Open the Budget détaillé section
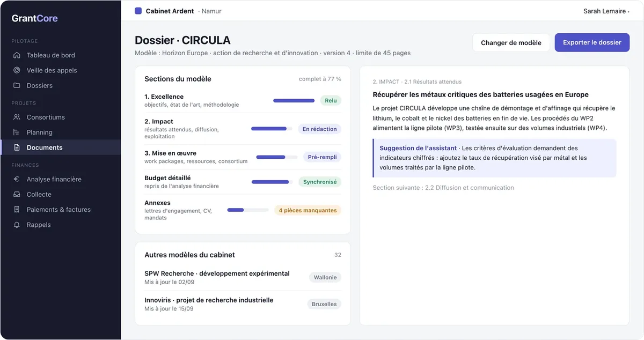 [x=243, y=182]
